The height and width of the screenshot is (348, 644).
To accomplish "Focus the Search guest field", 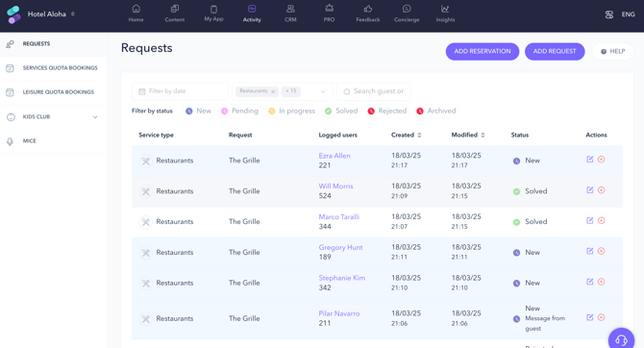I will click(x=374, y=91).
